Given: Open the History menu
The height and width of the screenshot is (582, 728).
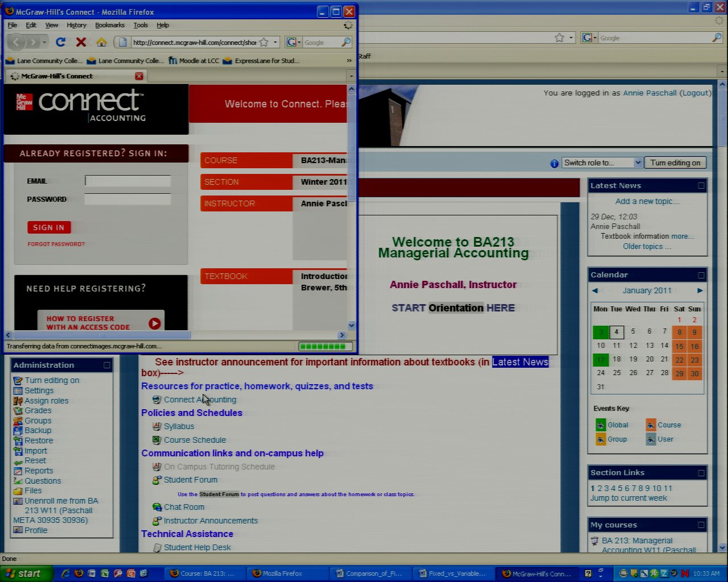Looking at the screenshot, I should coord(76,25).
